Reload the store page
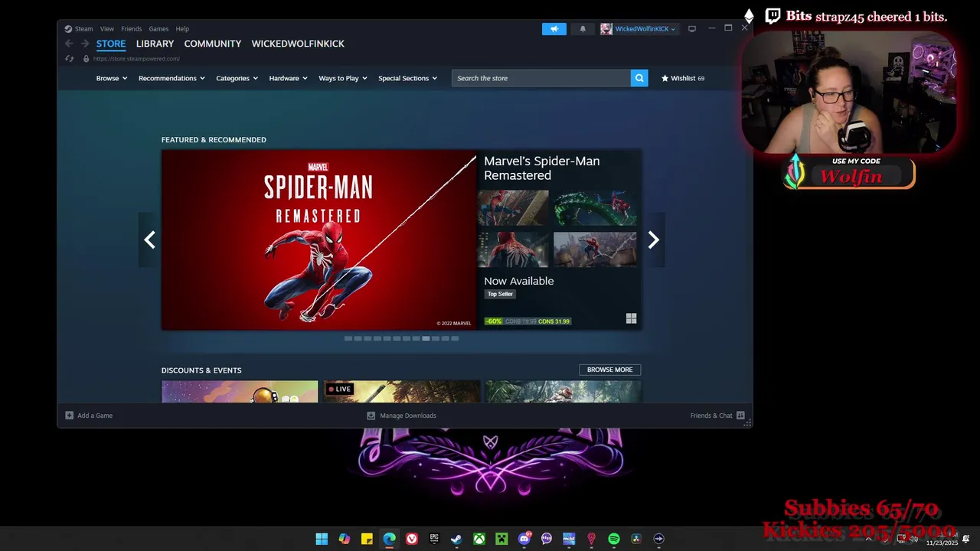Image resolution: width=980 pixels, height=551 pixels. pyautogui.click(x=70, y=59)
